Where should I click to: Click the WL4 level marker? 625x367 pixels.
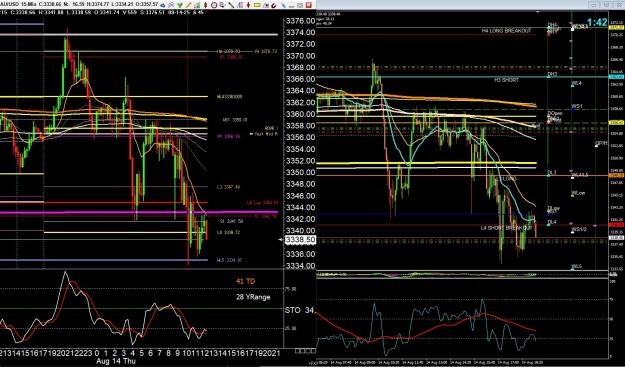click(x=576, y=83)
